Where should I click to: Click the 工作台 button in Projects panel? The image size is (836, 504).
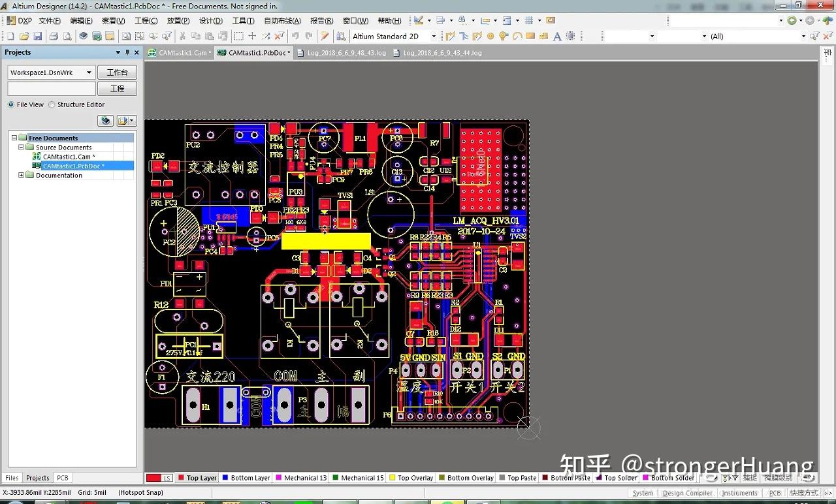click(117, 72)
